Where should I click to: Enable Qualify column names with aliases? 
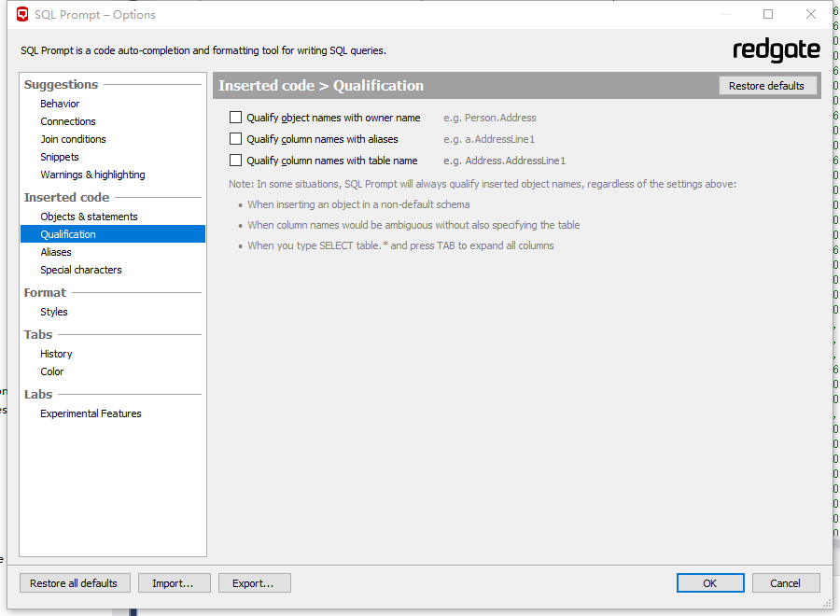(x=235, y=139)
